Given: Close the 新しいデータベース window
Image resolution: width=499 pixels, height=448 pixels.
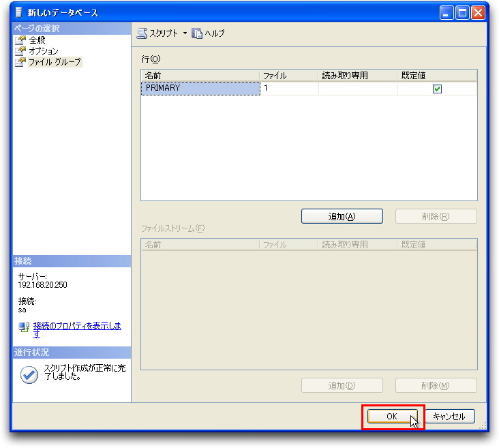Looking at the screenshot, I should tap(479, 13).
